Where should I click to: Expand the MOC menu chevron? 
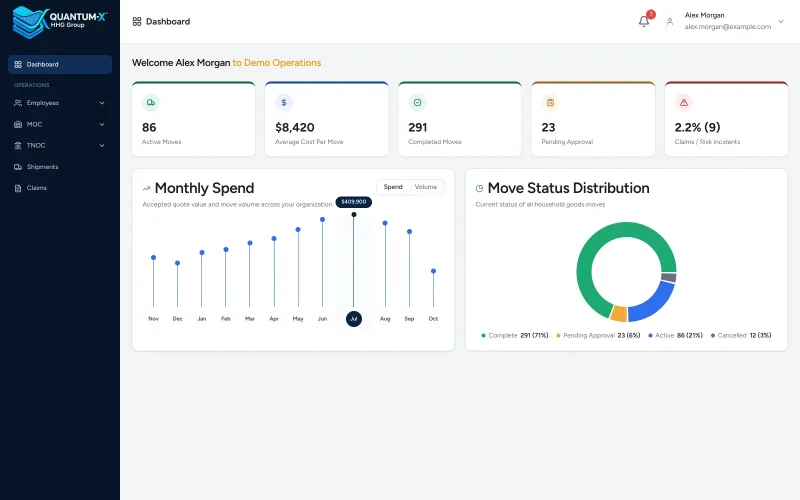click(102, 124)
